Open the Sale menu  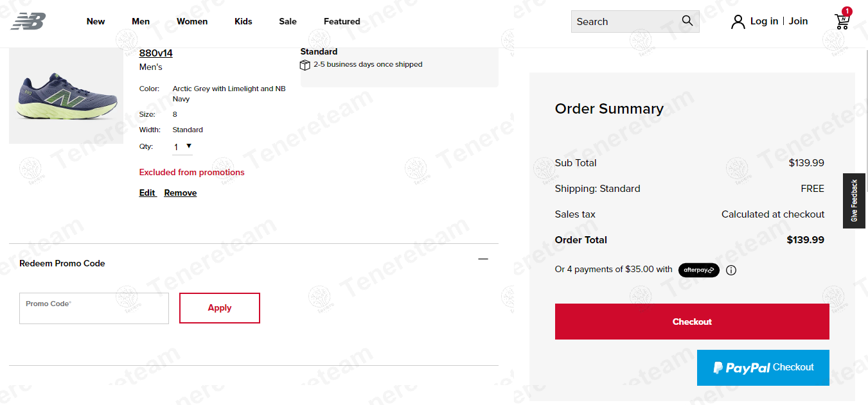click(288, 21)
